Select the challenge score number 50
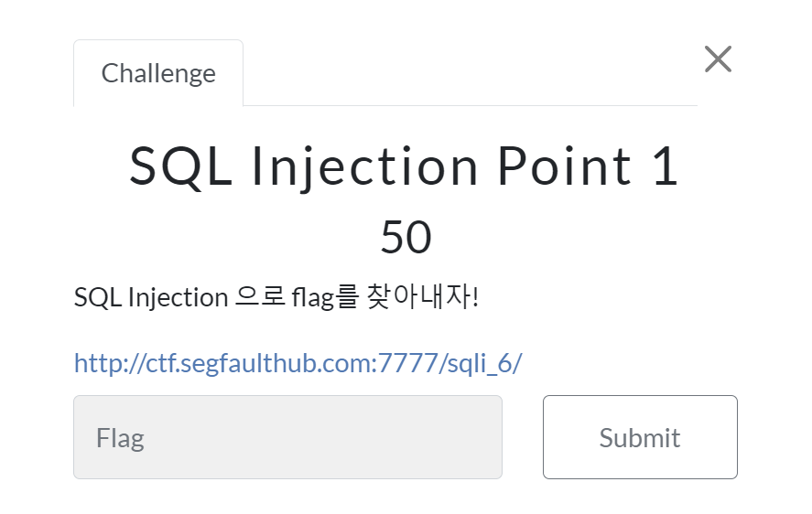The width and height of the screenshot is (812, 514). point(406,237)
